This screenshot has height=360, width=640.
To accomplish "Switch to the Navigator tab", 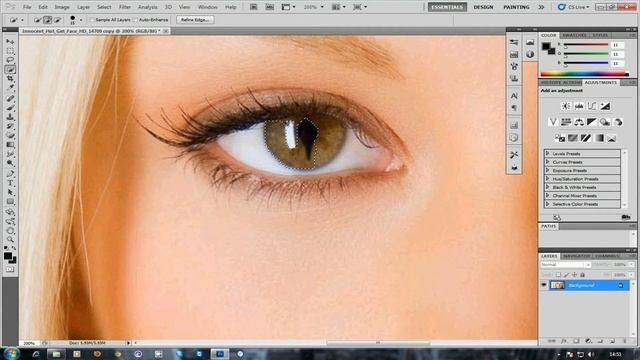I will (576, 256).
